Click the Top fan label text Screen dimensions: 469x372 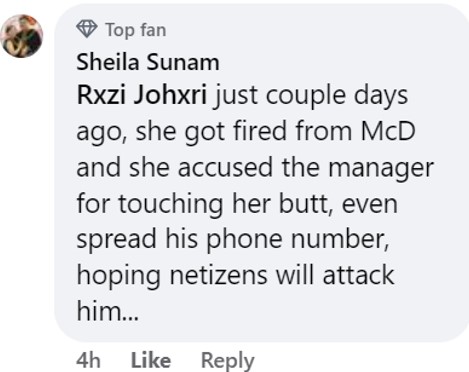click(136, 30)
